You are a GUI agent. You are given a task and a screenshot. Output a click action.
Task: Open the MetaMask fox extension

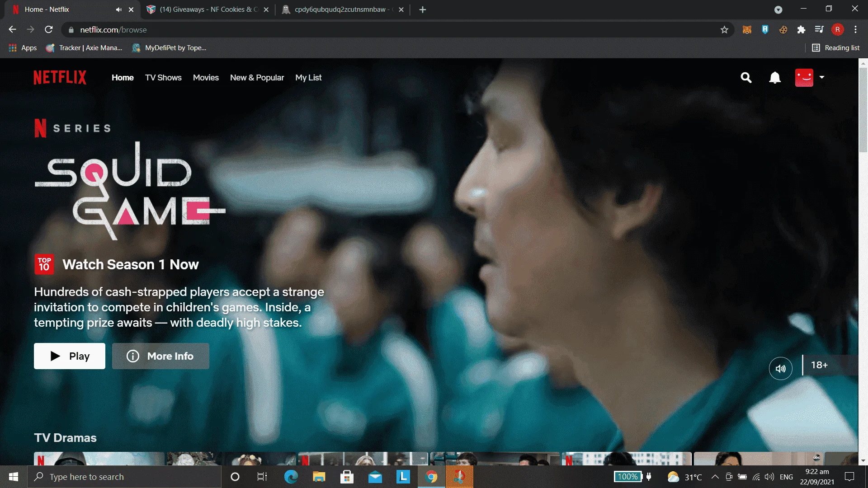[x=747, y=30]
